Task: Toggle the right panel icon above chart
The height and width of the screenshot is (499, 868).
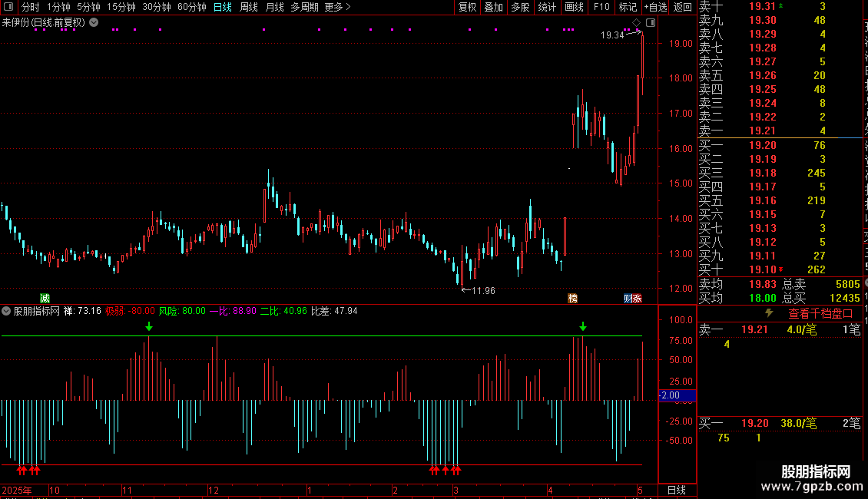Action: click(x=651, y=23)
